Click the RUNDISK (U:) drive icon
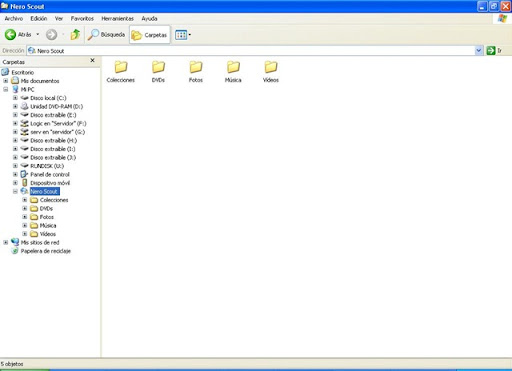512x371 pixels. coord(24,166)
